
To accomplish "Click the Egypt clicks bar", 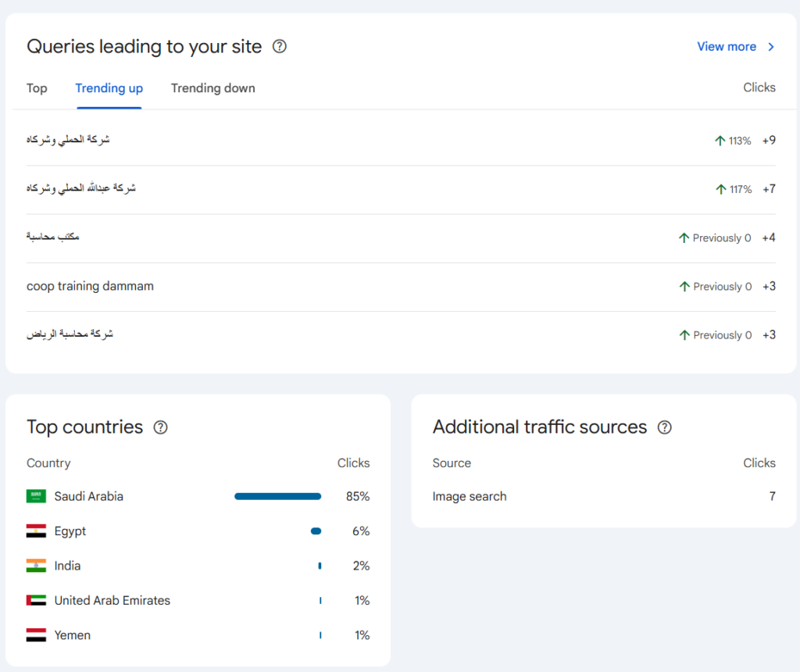I will pyautogui.click(x=316, y=531).
